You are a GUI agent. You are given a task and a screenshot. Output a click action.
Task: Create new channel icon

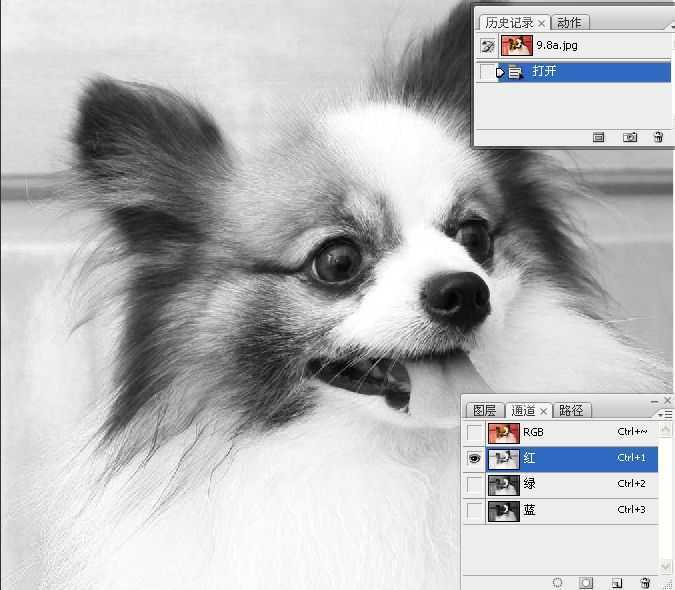click(x=617, y=583)
